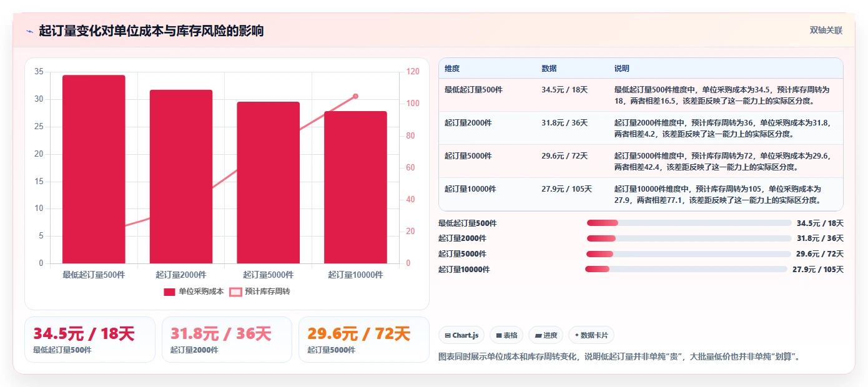Click the footnote text starting 图表同时展示
This screenshot has width=868, height=387.
619,357
